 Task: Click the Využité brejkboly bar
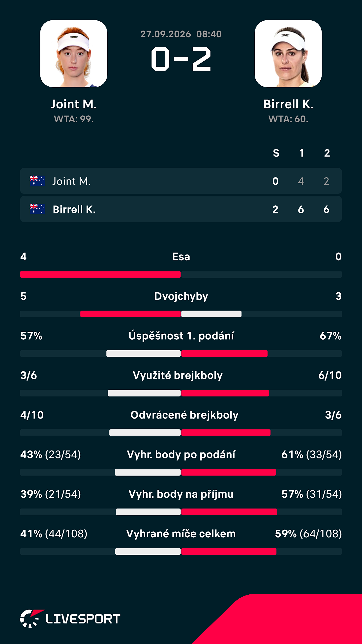181,393
